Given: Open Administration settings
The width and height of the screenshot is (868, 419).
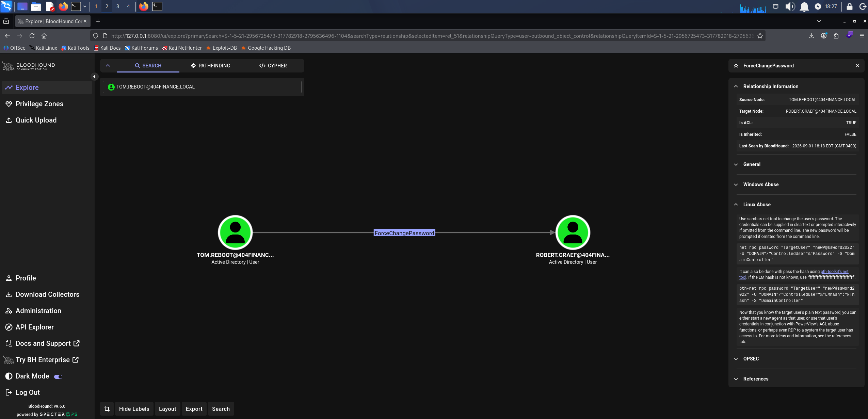Looking at the screenshot, I should (47, 311).
